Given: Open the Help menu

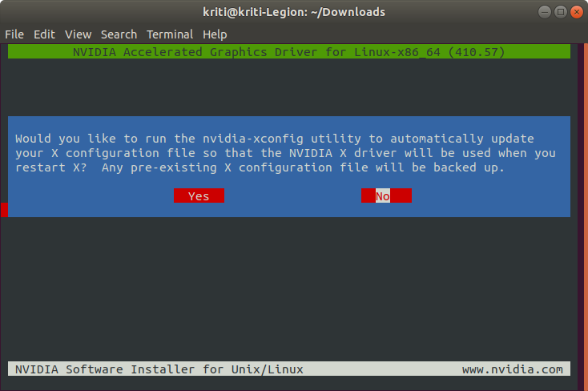Looking at the screenshot, I should (215, 34).
